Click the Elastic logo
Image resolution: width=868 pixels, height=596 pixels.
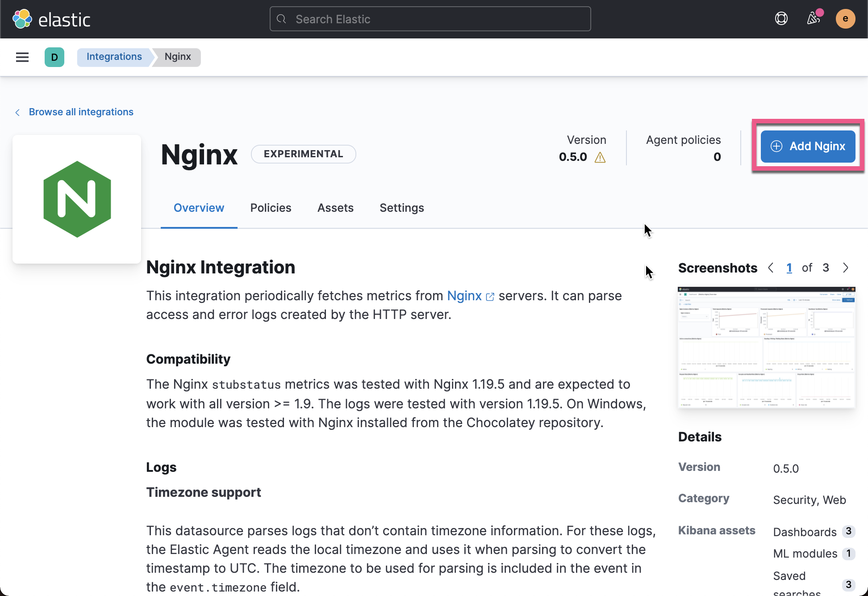(51, 19)
